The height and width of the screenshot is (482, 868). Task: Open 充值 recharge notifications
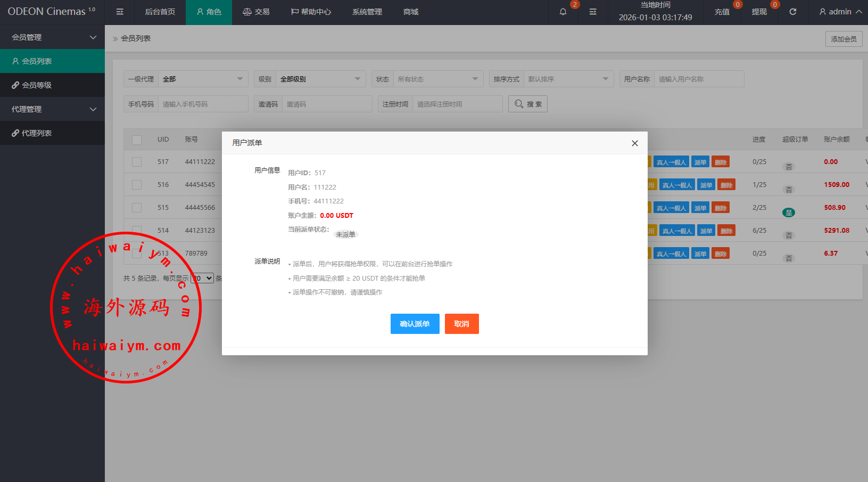click(x=722, y=12)
